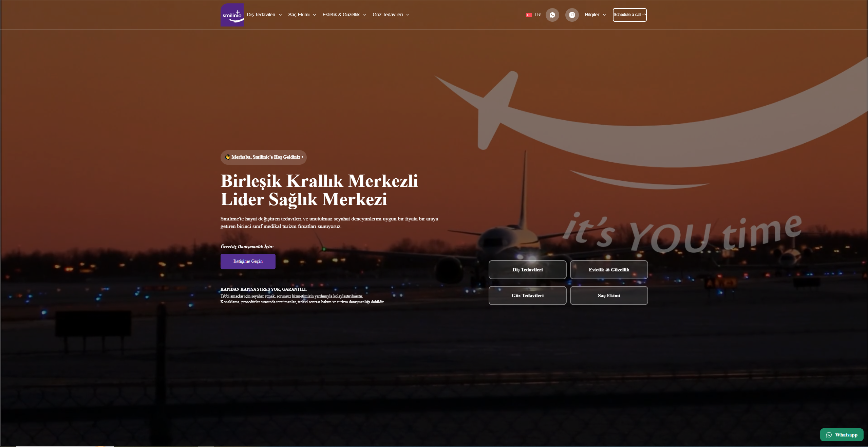This screenshot has width=868, height=447.
Task: Open the Göz Tedavileri navigation menu
Action: point(388,15)
